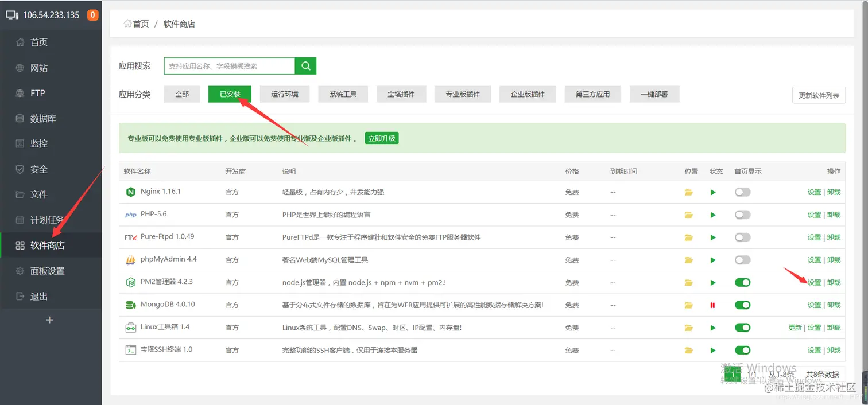Click the search magnifier button
Viewport: 868px width, 405px height.
306,66
